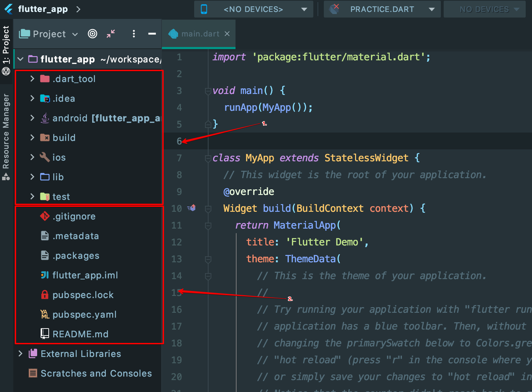Switch to the main.dart editor tab
Screen dimensions: 532x392
point(198,34)
